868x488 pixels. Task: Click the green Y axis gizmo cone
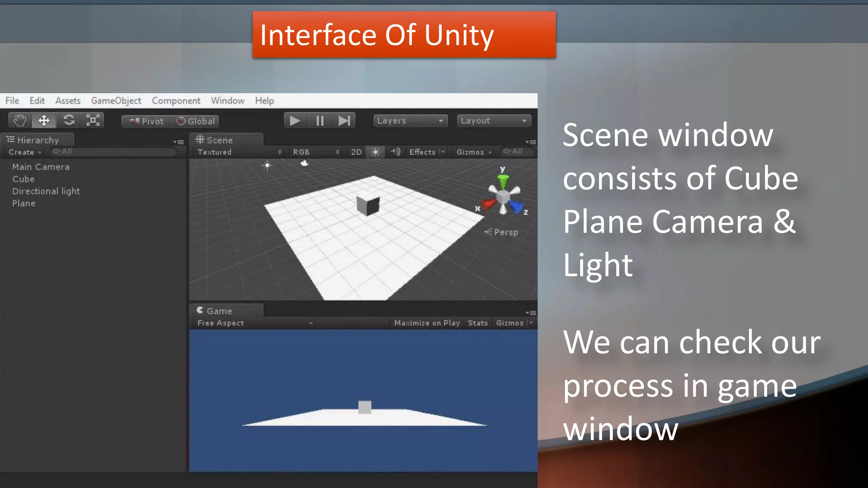(503, 182)
